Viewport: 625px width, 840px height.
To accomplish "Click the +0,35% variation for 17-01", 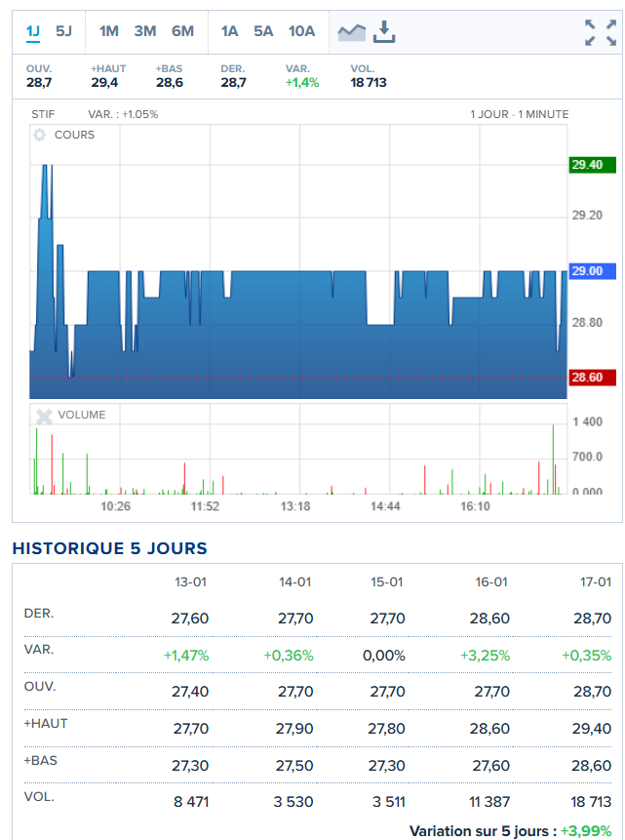I will pyautogui.click(x=586, y=656).
